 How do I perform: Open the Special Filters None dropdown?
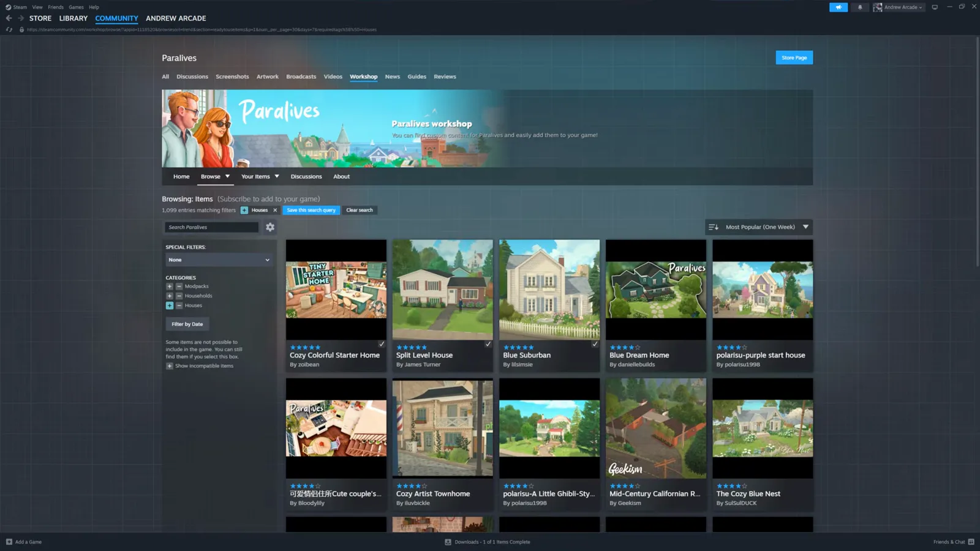[x=219, y=260]
